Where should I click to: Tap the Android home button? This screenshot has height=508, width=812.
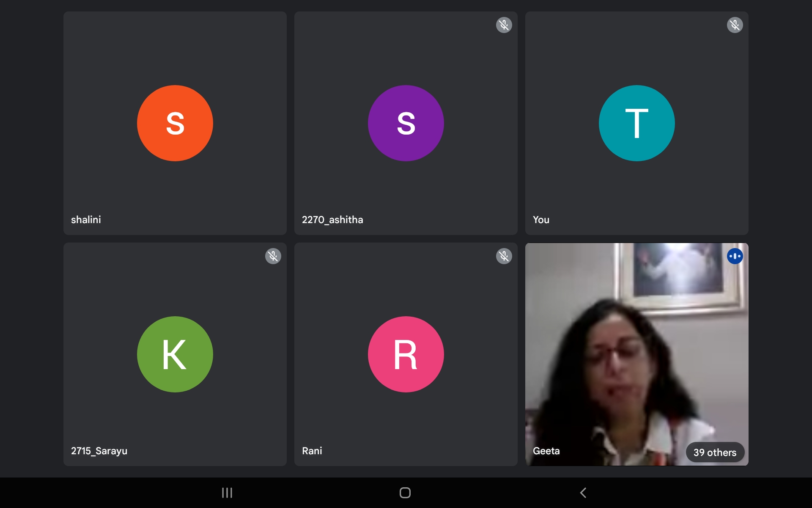coord(405,493)
